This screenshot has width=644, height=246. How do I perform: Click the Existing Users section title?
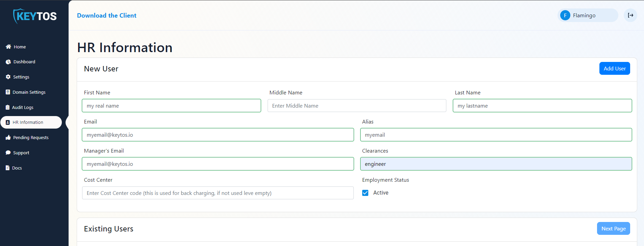coord(108,229)
